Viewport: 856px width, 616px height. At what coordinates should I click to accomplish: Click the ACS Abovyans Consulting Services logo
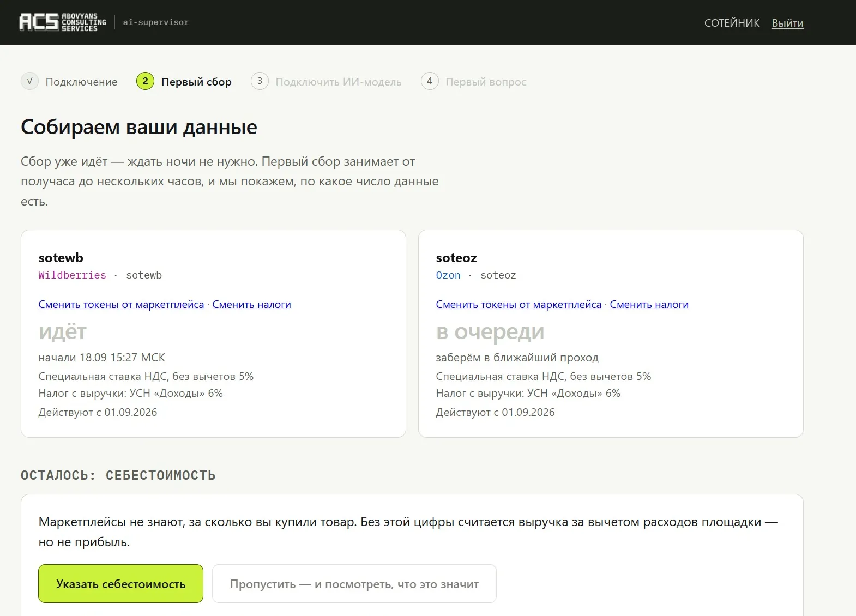63,22
